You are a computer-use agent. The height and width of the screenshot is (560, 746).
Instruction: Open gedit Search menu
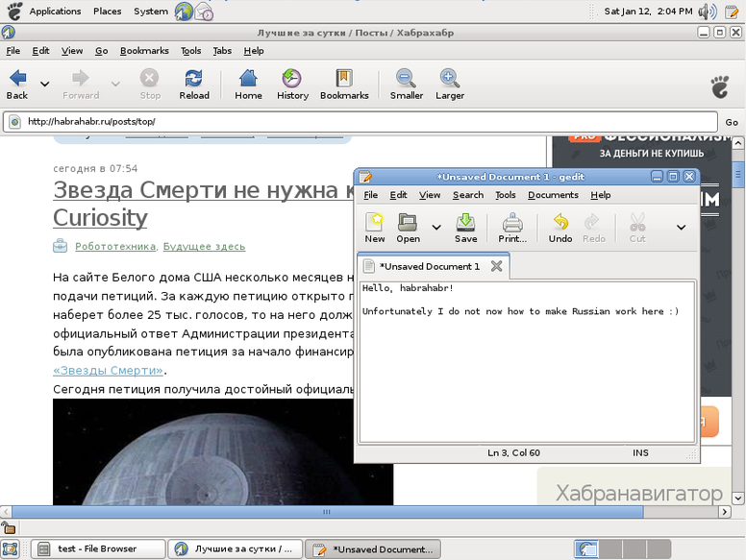(x=468, y=195)
